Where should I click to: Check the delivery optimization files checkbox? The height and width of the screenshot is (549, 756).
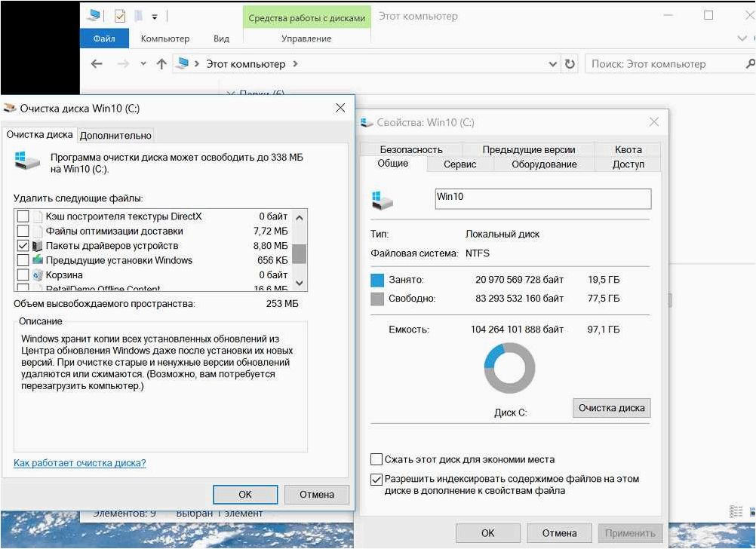coord(23,231)
